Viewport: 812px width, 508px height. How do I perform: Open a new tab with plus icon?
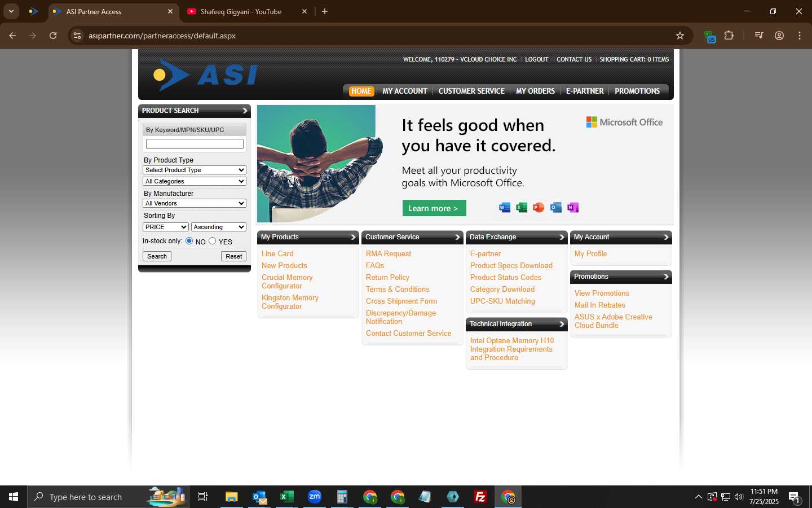pyautogui.click(x=325, y=11)
